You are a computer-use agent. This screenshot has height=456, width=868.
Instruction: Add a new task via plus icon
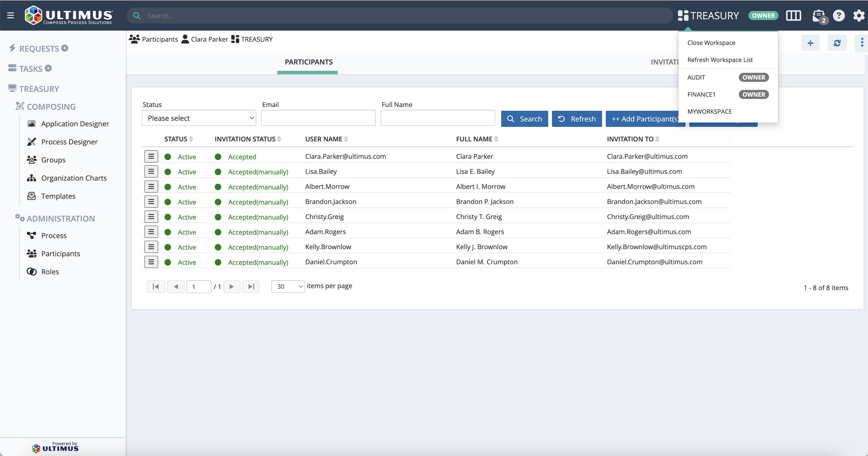coord(49,68)
